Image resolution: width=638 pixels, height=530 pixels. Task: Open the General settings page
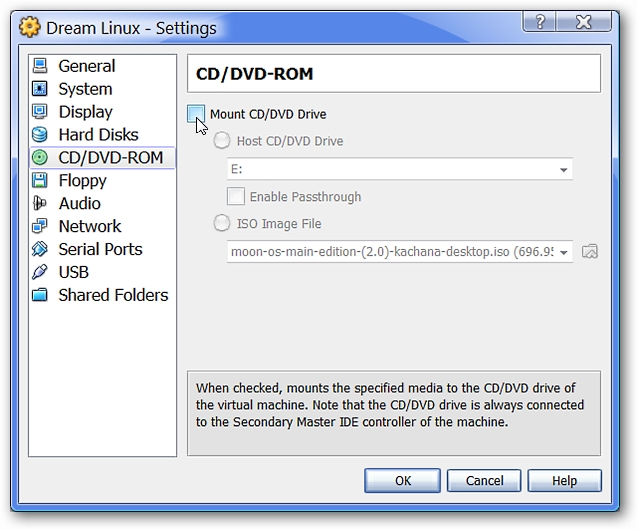click(x=103, y=66)
